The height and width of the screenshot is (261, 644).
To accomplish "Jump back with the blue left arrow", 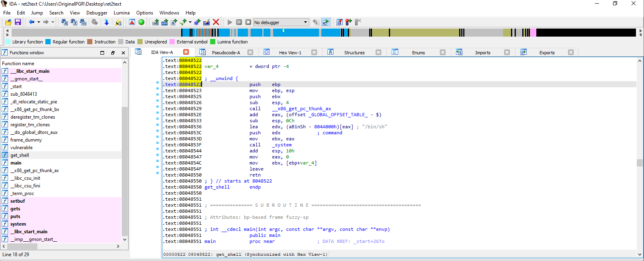I will click(31, 22).
